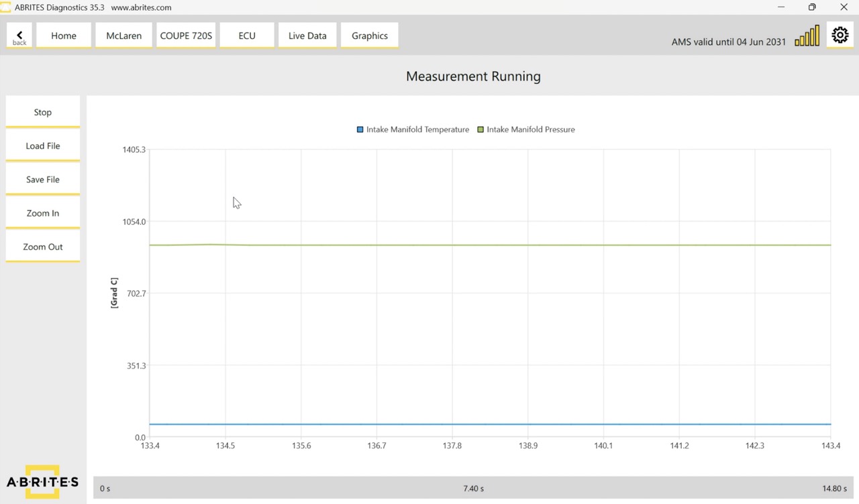The width and height of the screenshot is (859, 504).
Task: Click the 138.9 x-axis value
Action: [528, 446]
